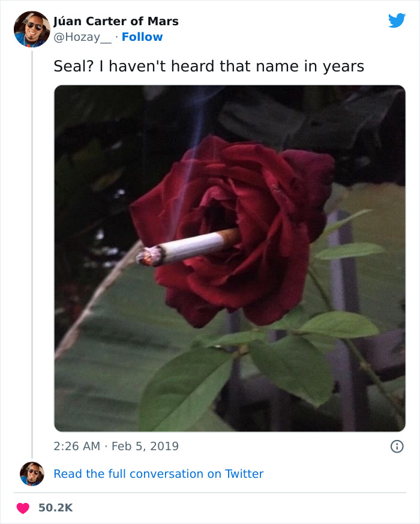Select the Feb 5, 2019 date
Screen dimensions: 420x524
(146, 446)
